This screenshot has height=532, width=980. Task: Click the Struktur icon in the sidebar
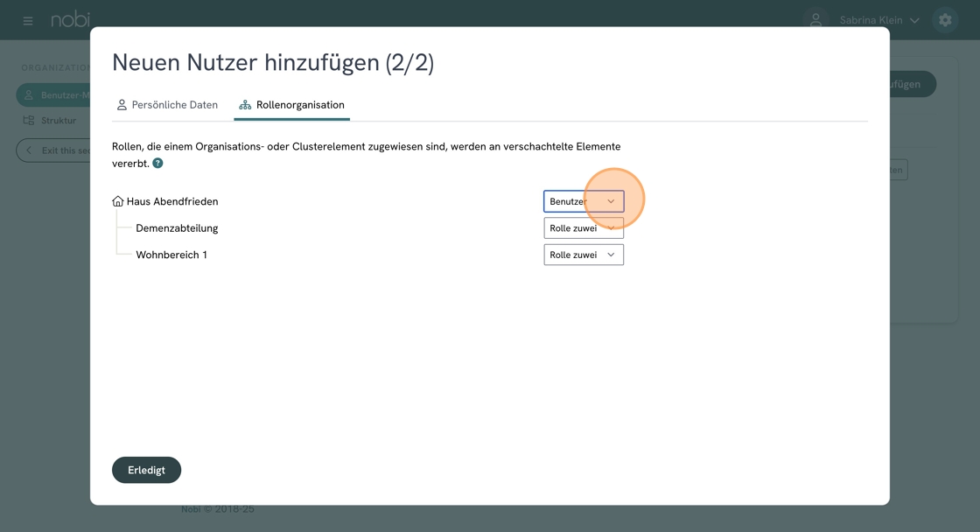pyautogui.click(x=29, y=121)
